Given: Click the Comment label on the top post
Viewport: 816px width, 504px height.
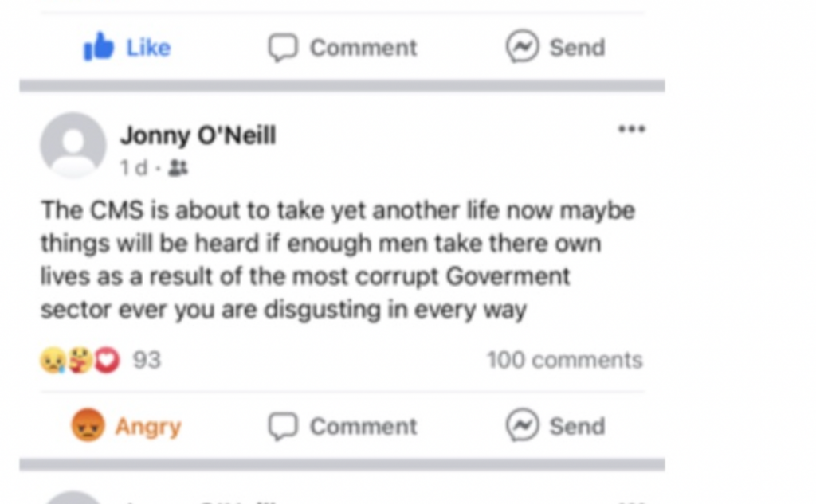Looking at the screenshot, I should 363,48.
